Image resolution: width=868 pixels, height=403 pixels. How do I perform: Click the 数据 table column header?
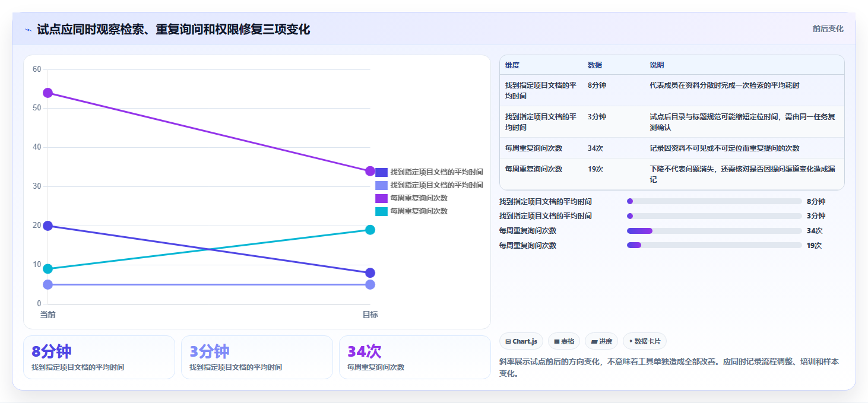coord(595,65)
